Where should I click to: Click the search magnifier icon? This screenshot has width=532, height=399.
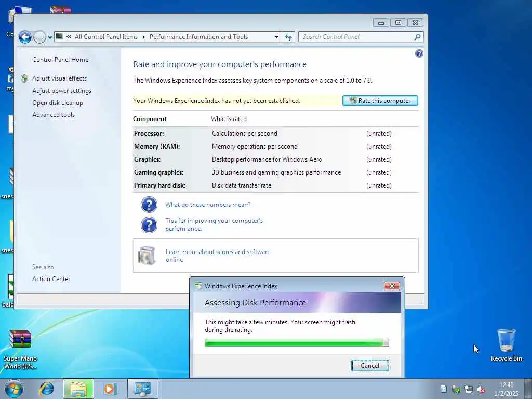(x=418, y=37)
